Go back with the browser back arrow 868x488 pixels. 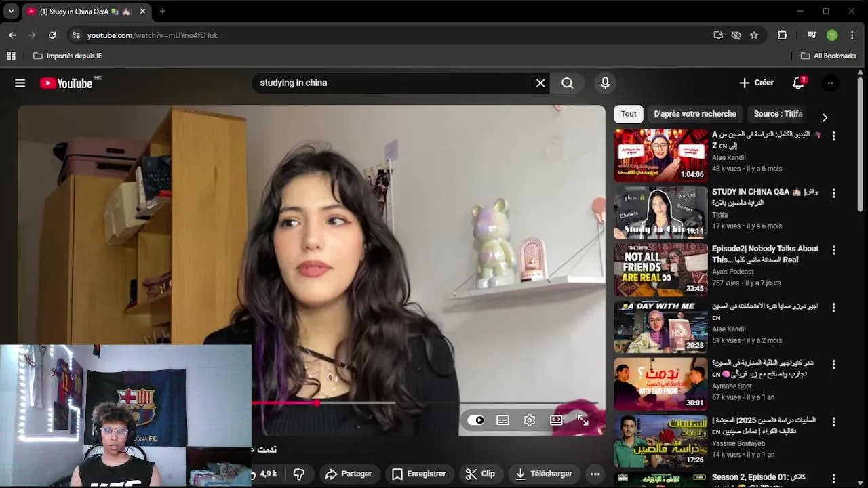click(12, 35)
